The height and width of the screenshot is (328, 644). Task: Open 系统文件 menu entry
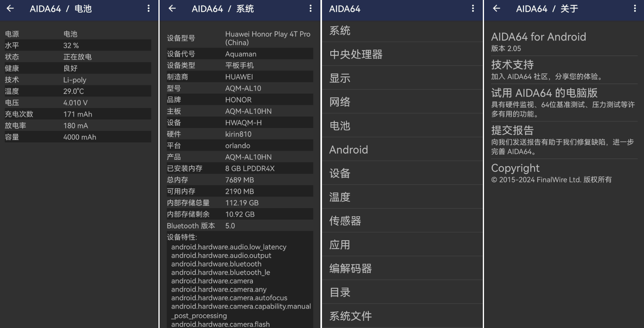pyautogui.click(x=402, y=316)
